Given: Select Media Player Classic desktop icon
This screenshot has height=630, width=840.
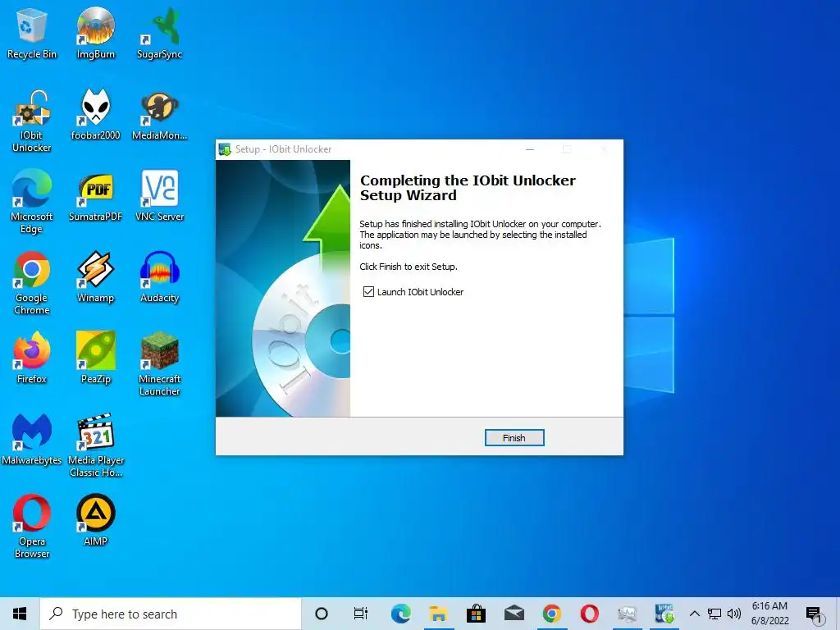Looking at the screenshot, I should 95,445.
